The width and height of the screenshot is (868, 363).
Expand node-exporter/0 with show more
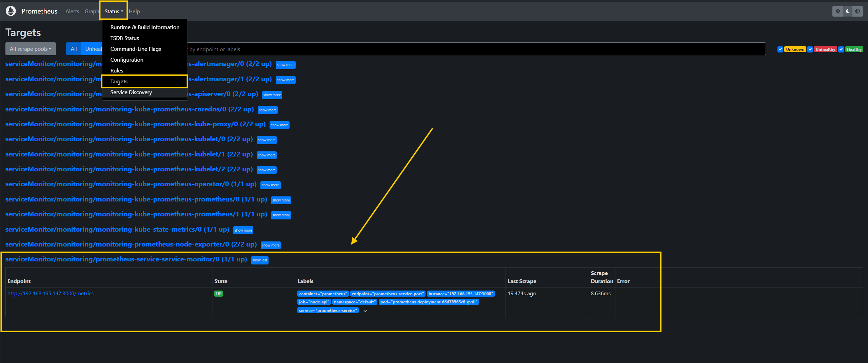click(271, 245)
